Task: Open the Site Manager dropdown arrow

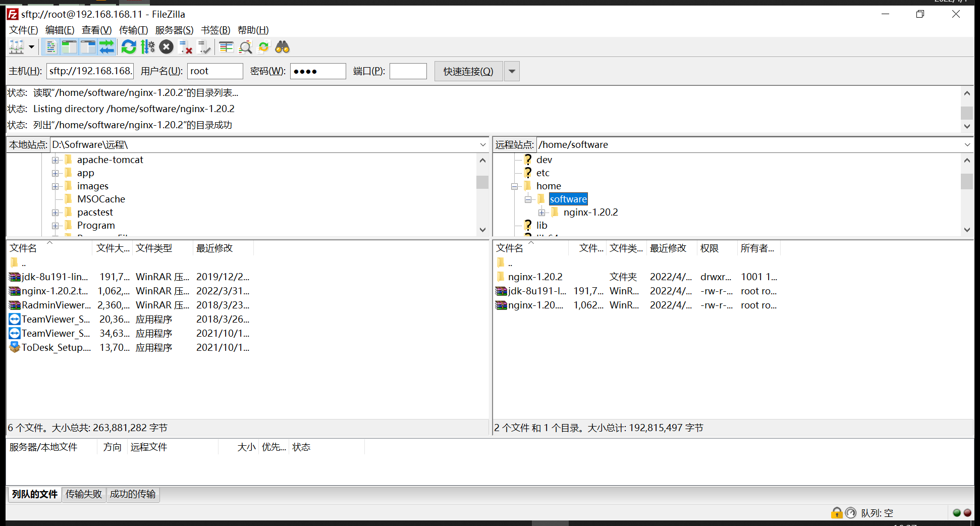Action: pyautogui.click(x=32, y=47)
